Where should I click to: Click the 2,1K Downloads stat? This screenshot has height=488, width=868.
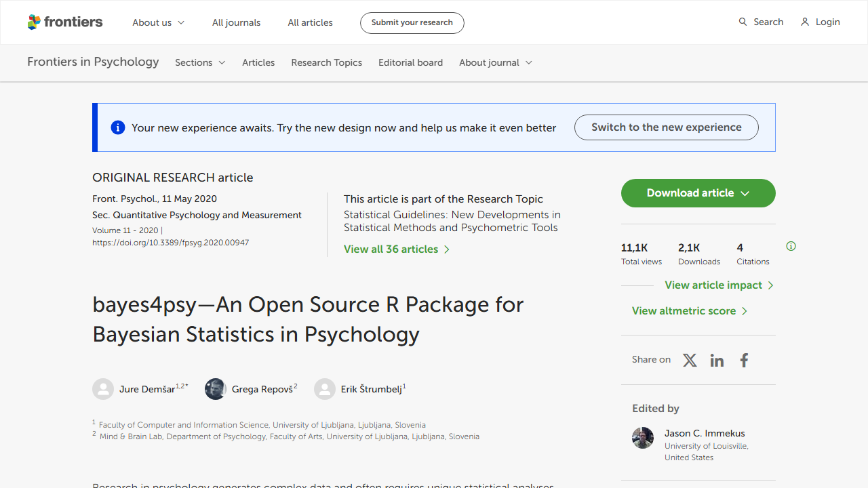[x=699, y=254]
